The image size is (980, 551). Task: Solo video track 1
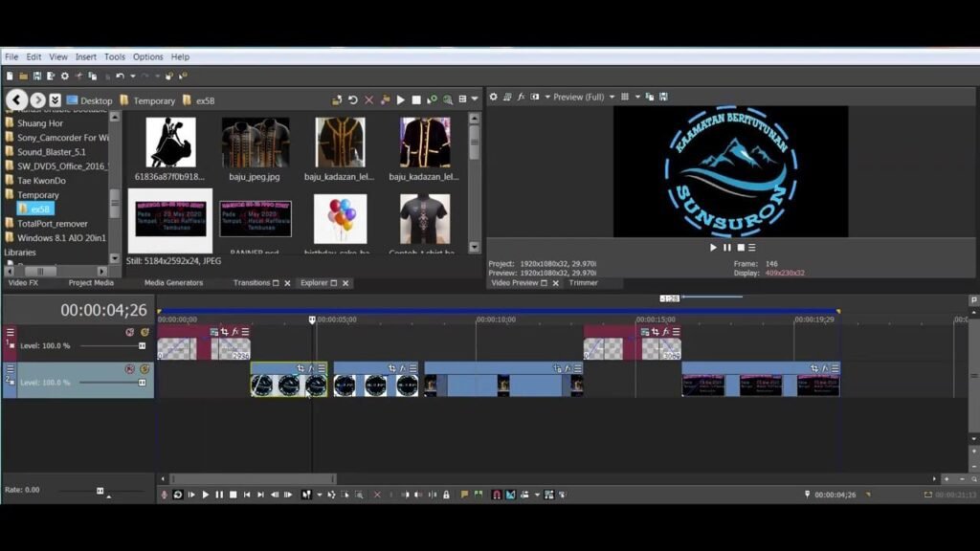click(145, 332)
